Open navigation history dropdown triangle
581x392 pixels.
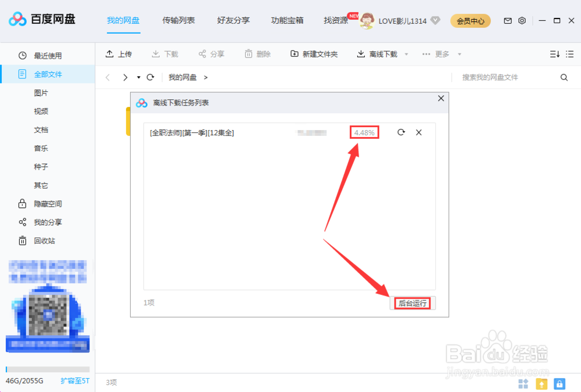coord(139,77)
